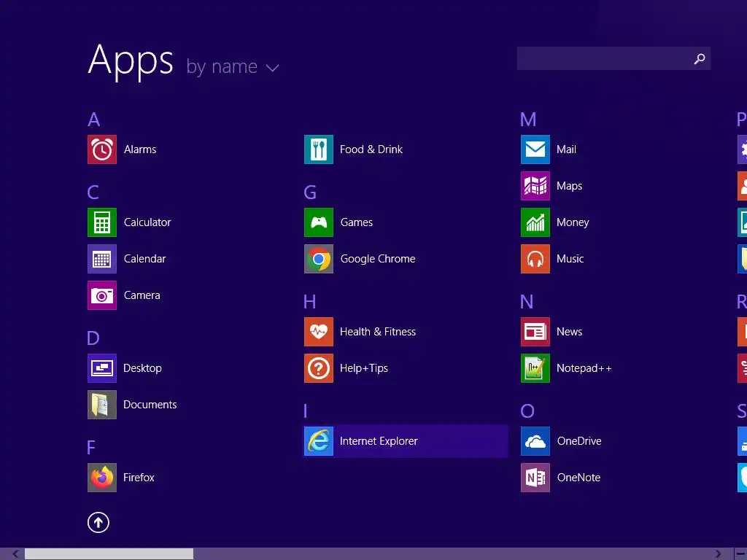Launch Notepad++ icon
This screenshot has height=560, width=747.
pyautogui.click(x=535, y=368)
